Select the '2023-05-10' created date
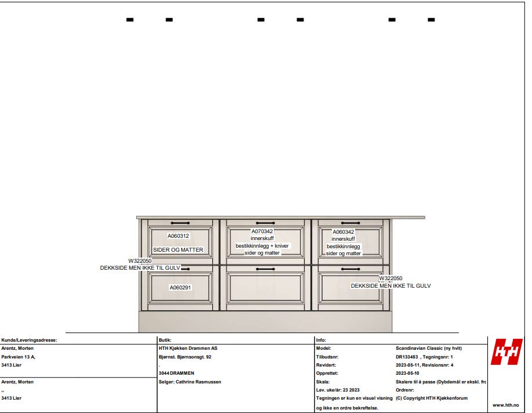Image resolution: width=532 pixels, height=413 pixels. (407, 373)
